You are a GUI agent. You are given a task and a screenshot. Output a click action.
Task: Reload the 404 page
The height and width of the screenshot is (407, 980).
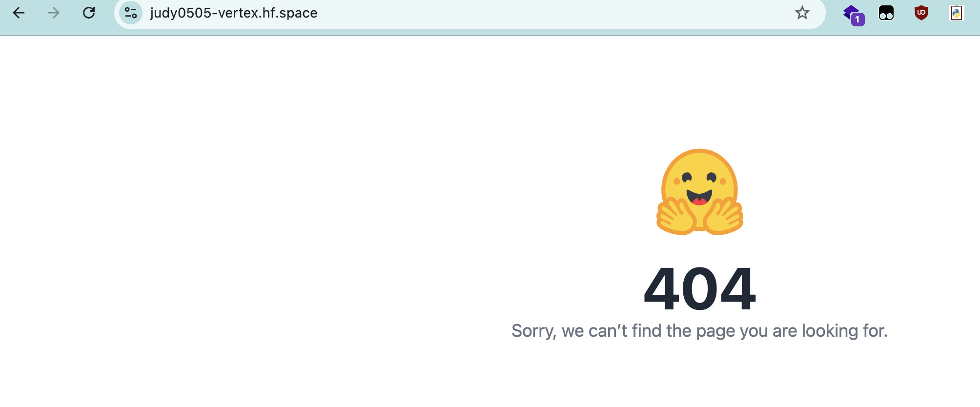[89, 13]
